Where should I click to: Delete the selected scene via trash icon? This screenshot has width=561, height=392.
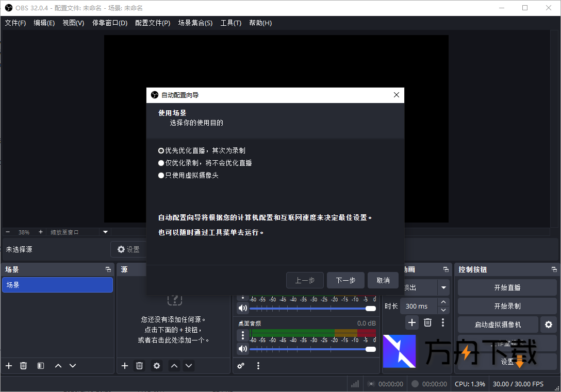pyautogui.click(x=23, y=365)
